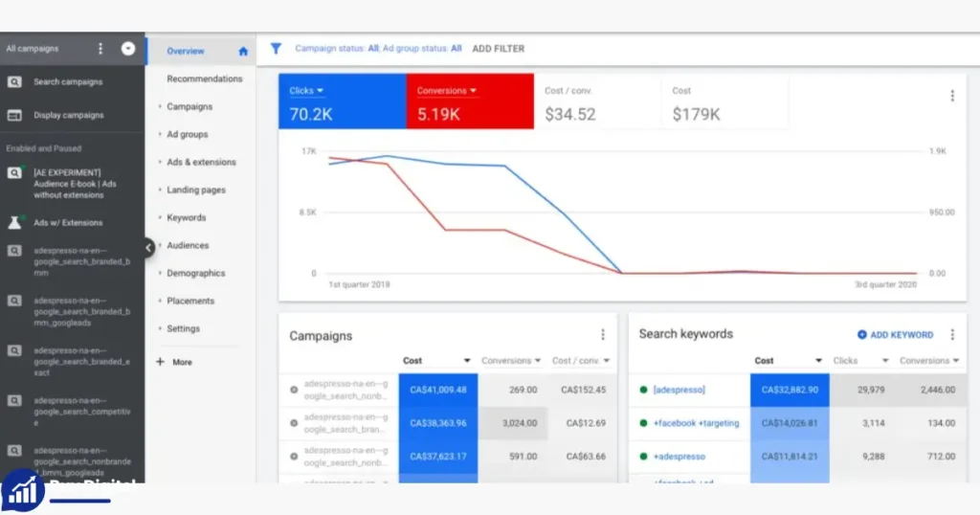Click status icon of CA$38,363.96 campaign row
Image resolution: width=980 pixels, height=515 pixels.
(x=294, y=423)
